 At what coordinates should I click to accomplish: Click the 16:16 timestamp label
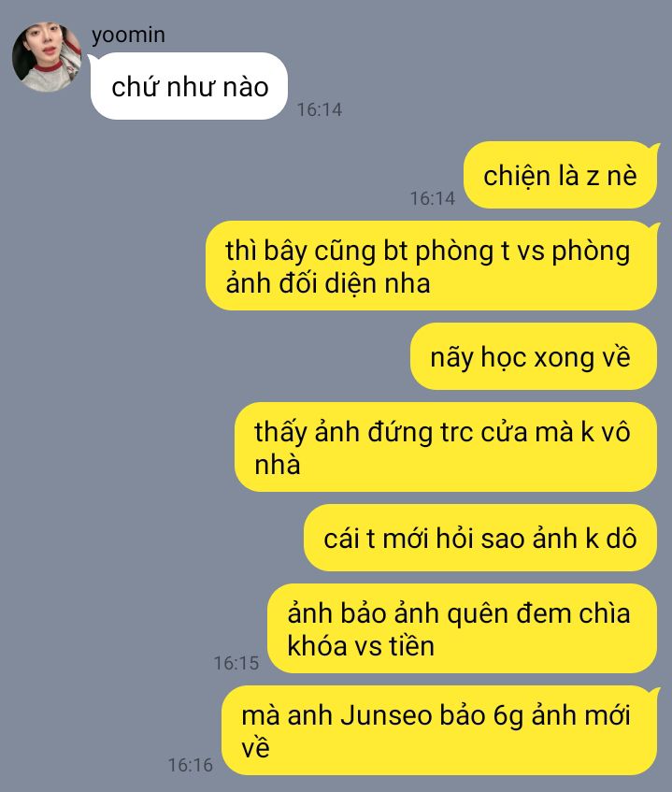[x=190, y=765]
